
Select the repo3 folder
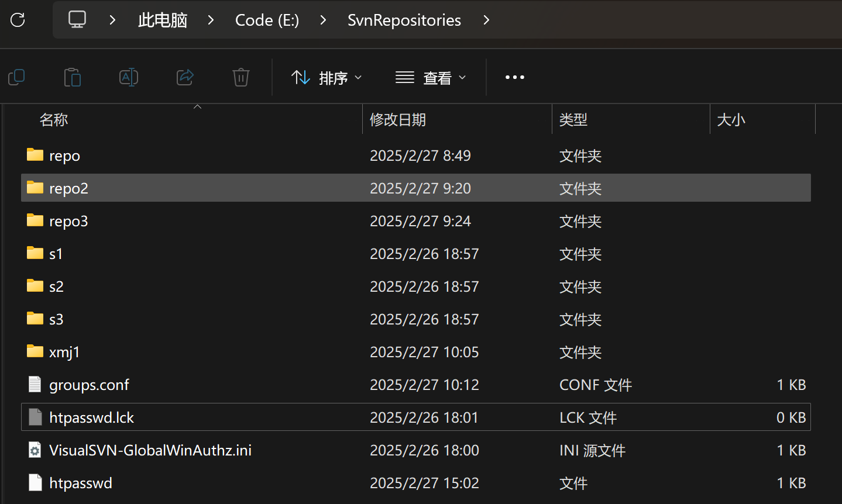pyautogui.click(x=68, y=221)
